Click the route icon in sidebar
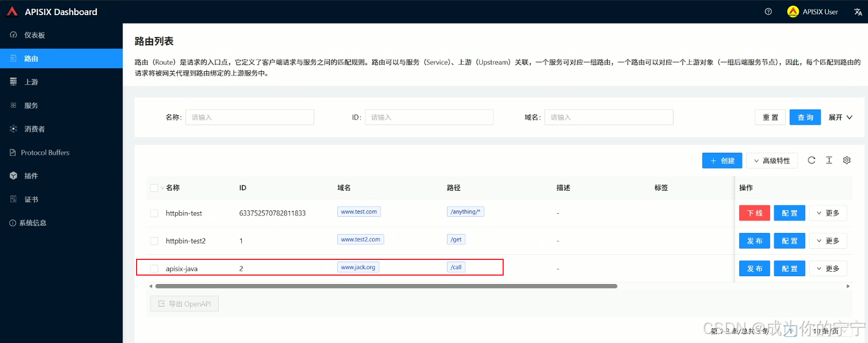 pyautogui.click(x=13, y=58)
